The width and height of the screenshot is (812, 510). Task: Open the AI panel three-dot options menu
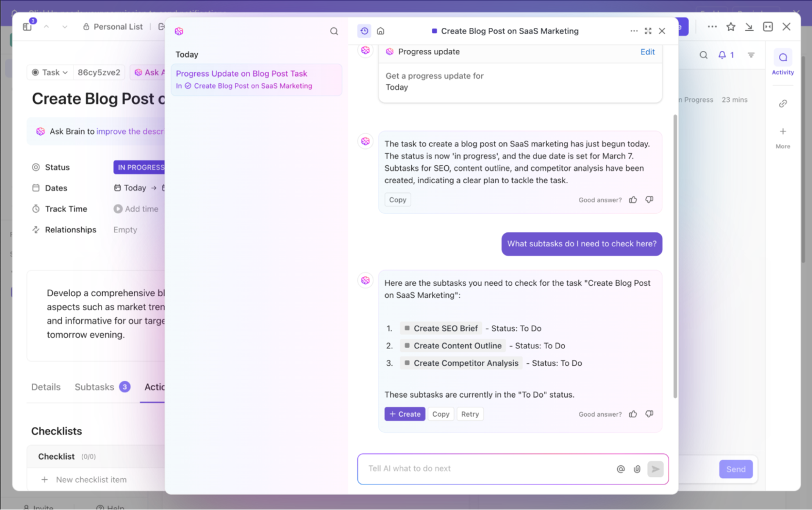coord(634,31)
